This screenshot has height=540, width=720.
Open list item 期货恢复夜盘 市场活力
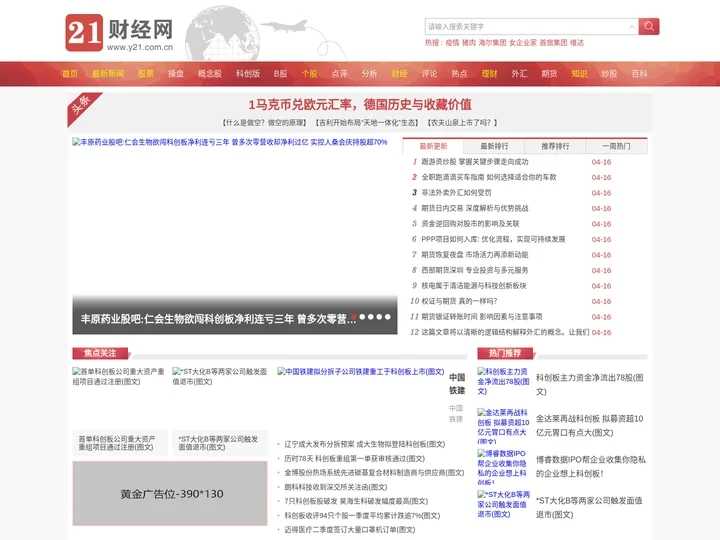click(x=475, y=255)
